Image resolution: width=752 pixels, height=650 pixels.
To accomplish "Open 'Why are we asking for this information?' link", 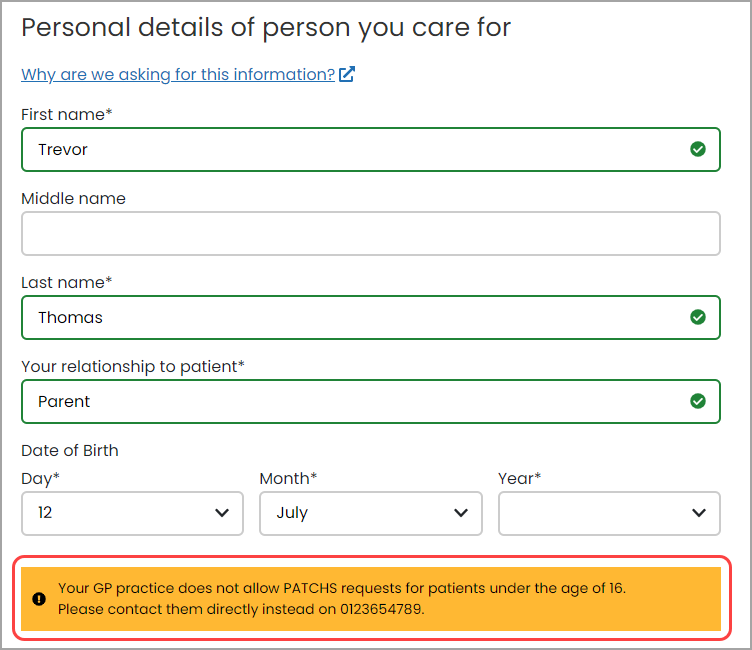I will pyautogui.click(x=178, y=74).
